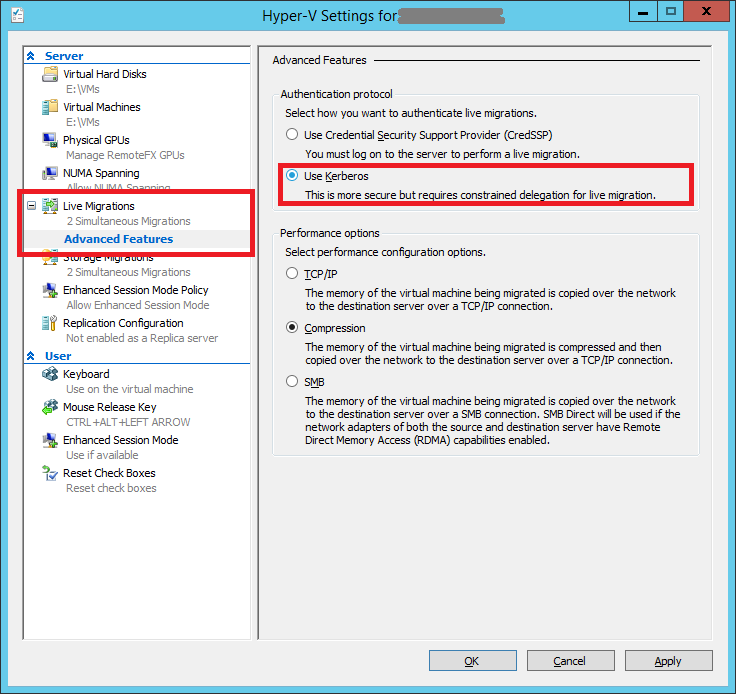This screenshot has height=694, width=736.
Task: Click 'Allow Enhanced Session Mode' subtext
Action: coord(138,305)
